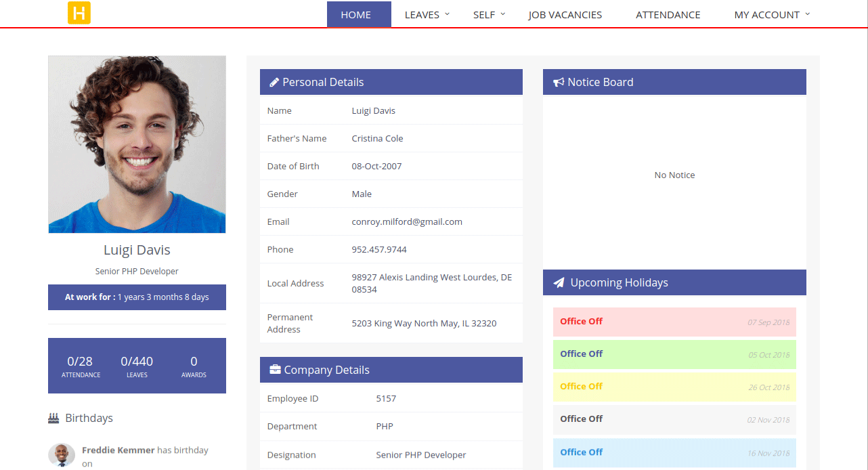Click the yellow H logo icon
Screen dimensions: 868x470
pyautogui.click(x=79, y=13)
